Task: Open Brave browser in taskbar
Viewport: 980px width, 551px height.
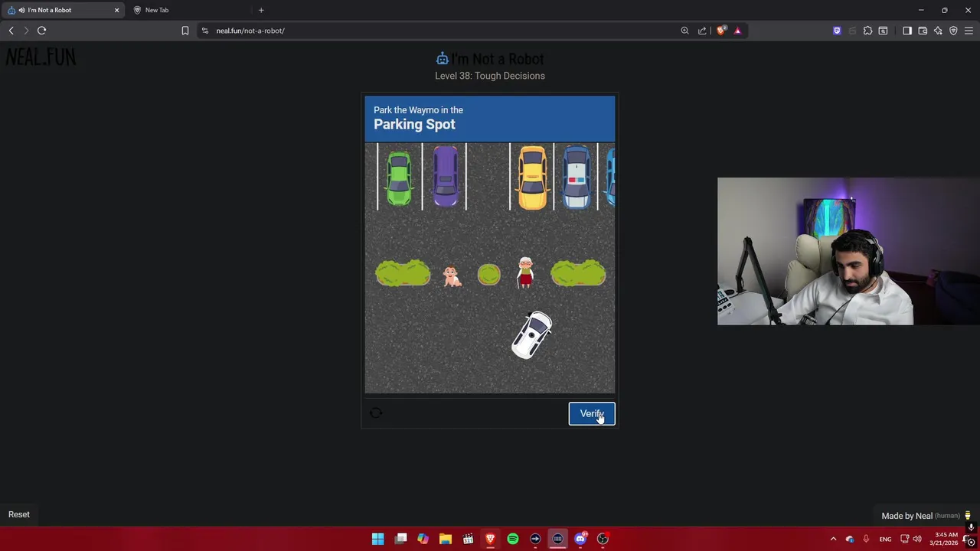Action: [490, 539]
